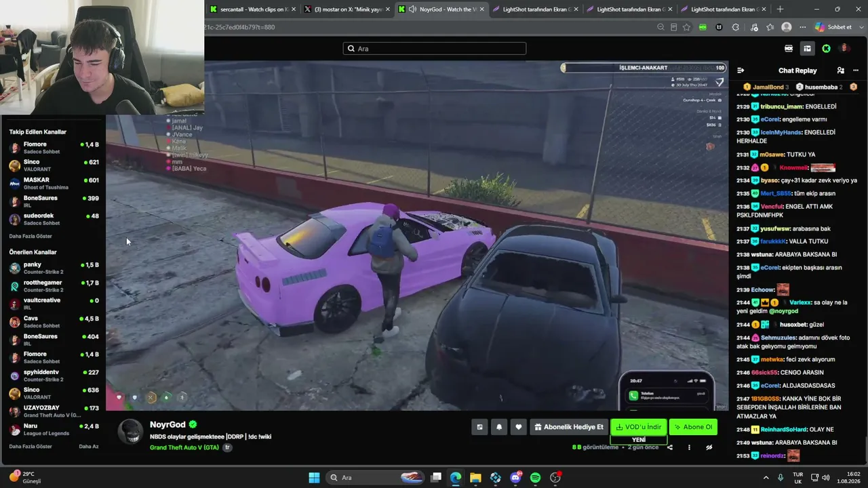This screenshot has width=868, height=488.
Task: Show hidden system tray icons
Action: pos(766,478)
